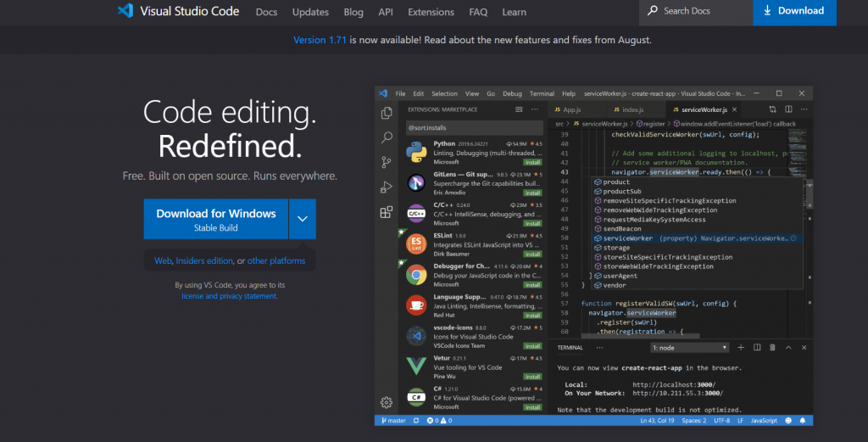
Task: Click the search magnifier icon beside Search Docs
Action: (653, 10)
